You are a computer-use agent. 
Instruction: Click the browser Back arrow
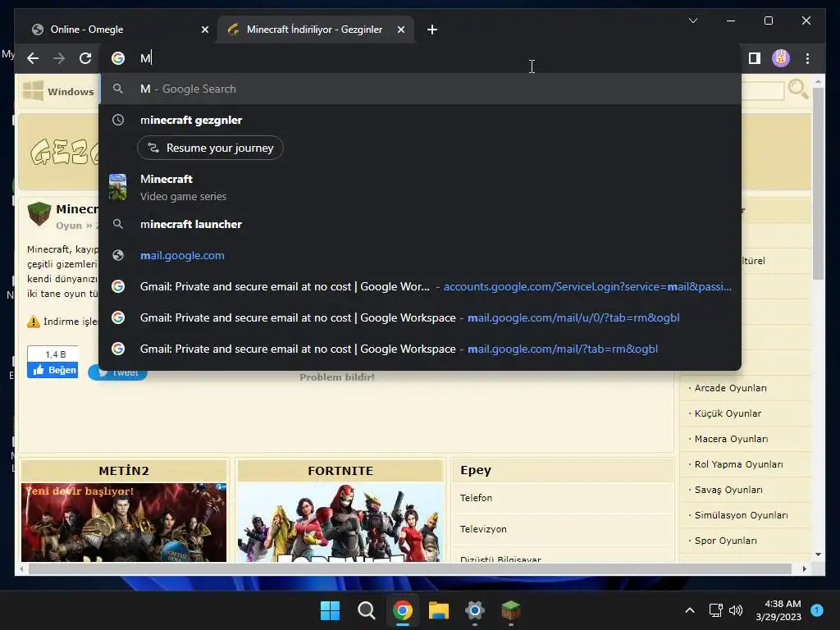(x=33, y=58)
